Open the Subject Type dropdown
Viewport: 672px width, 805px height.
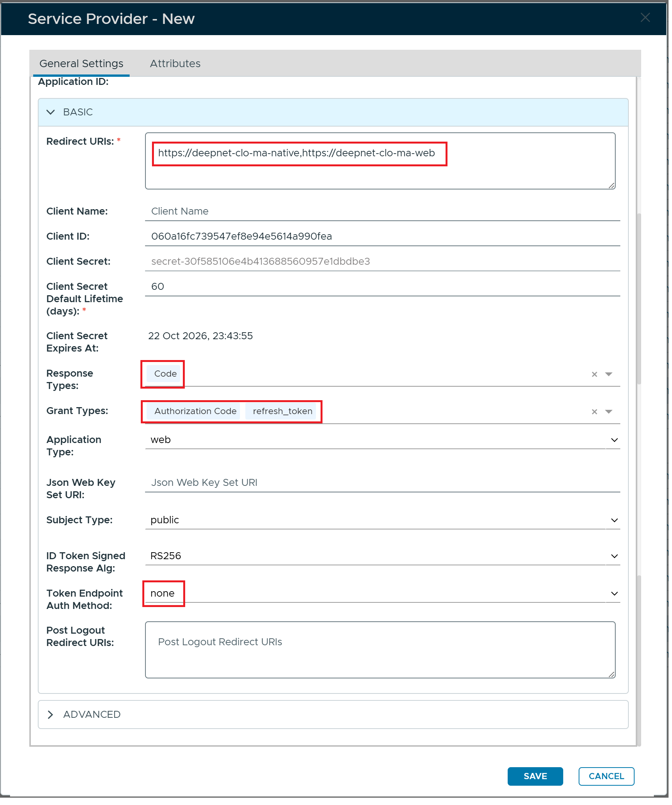click(x=383, y=520)
